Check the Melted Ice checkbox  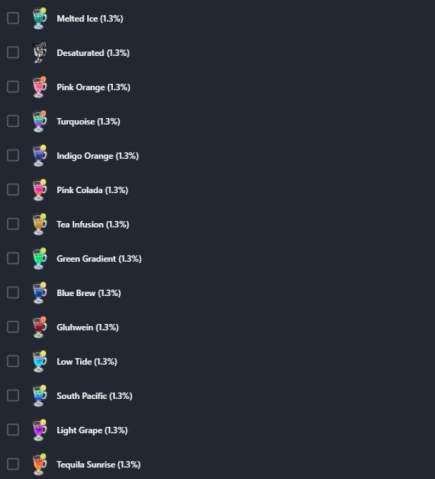tap(13, 18)
